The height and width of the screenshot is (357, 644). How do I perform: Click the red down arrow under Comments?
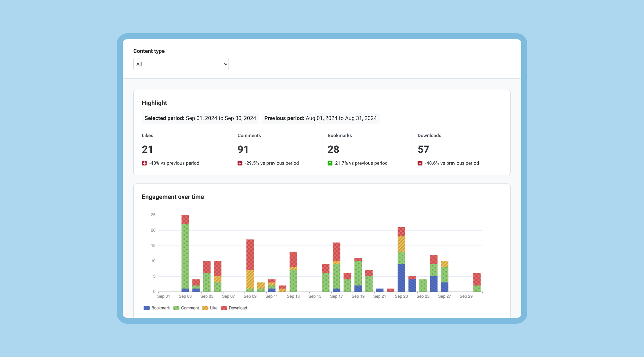(240, 163)
